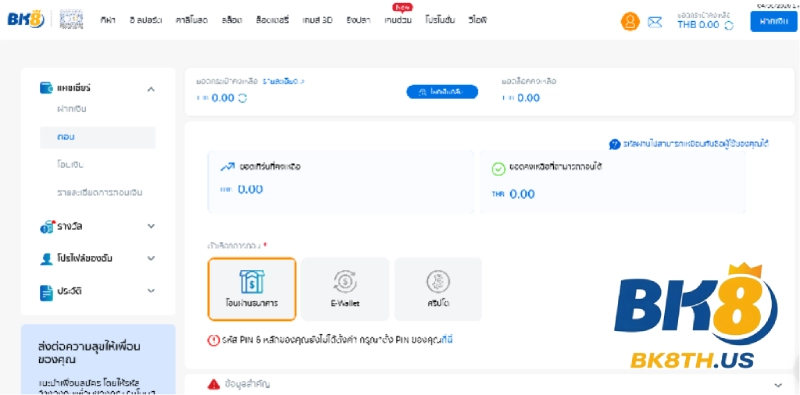Open รายละเอียดการถอนเงิน in the sidebar
The width and height of the screenshot is (800, 395).
pyautogui.click(x=99, y=193)
